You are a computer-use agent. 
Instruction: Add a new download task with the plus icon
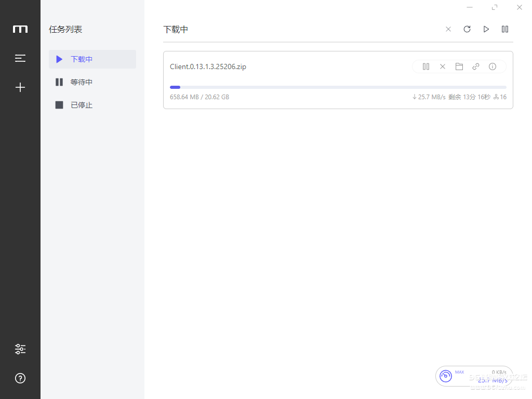point(20,87)
